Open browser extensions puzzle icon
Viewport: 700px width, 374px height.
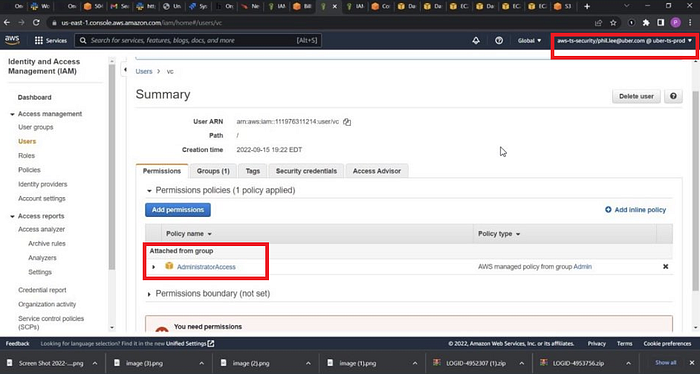click(x=646, y=23)
